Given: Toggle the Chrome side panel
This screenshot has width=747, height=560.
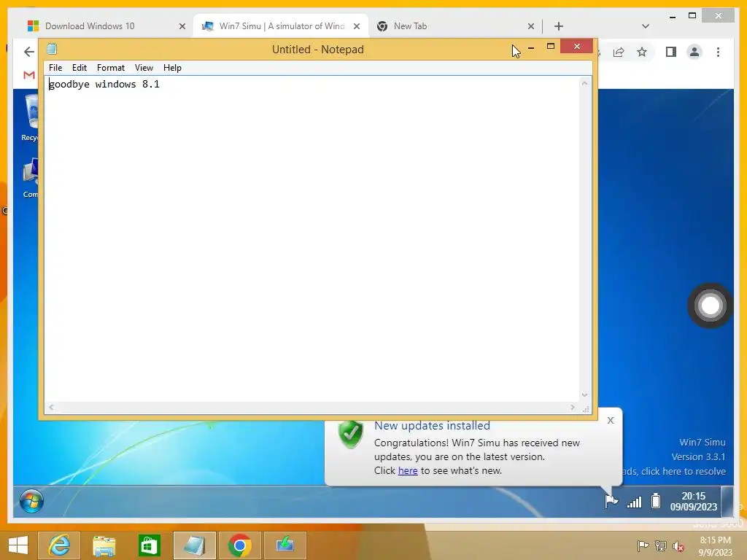Looking at the screenshot, I should pos(671,52).
